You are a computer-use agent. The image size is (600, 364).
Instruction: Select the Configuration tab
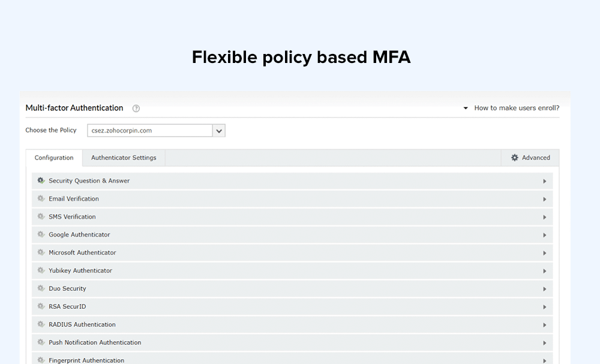coord(54,158)
